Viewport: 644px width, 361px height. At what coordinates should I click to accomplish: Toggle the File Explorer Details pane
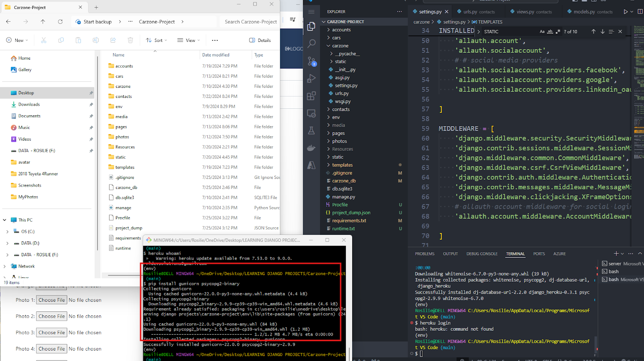click(x=260, y=40)
